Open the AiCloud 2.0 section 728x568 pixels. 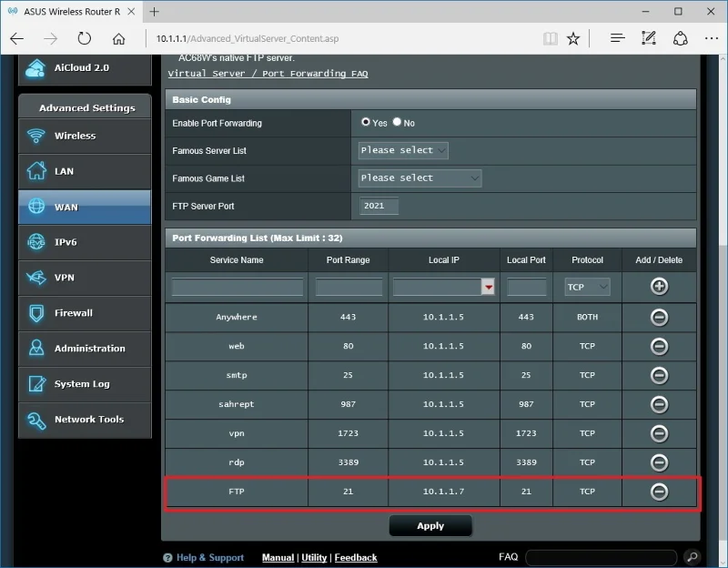coord(84,68)
